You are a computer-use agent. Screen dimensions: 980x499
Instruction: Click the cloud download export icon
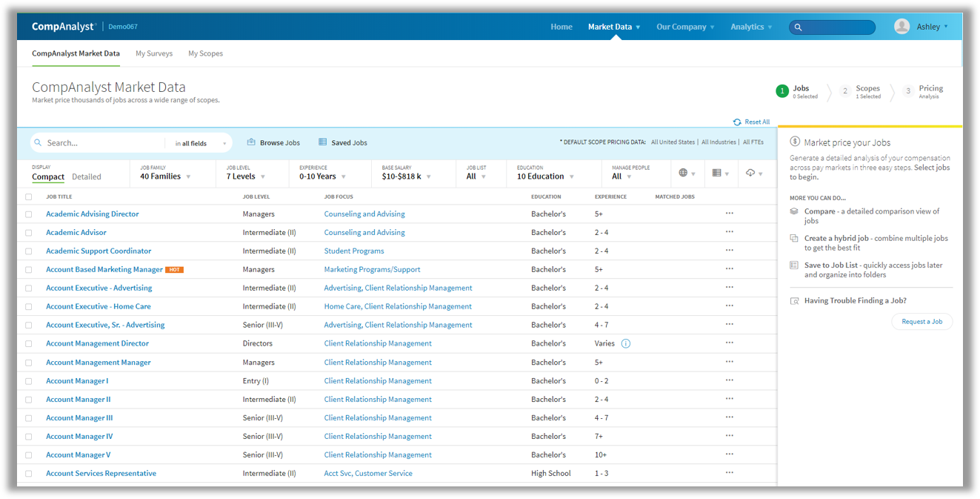(750, 173)
